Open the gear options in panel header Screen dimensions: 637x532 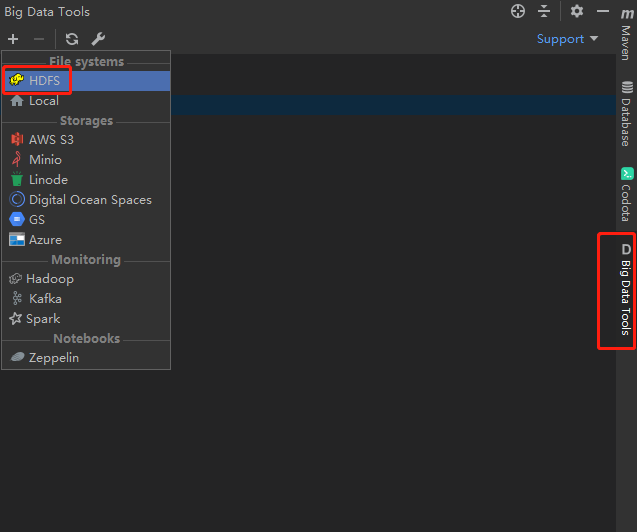point(577,11)
